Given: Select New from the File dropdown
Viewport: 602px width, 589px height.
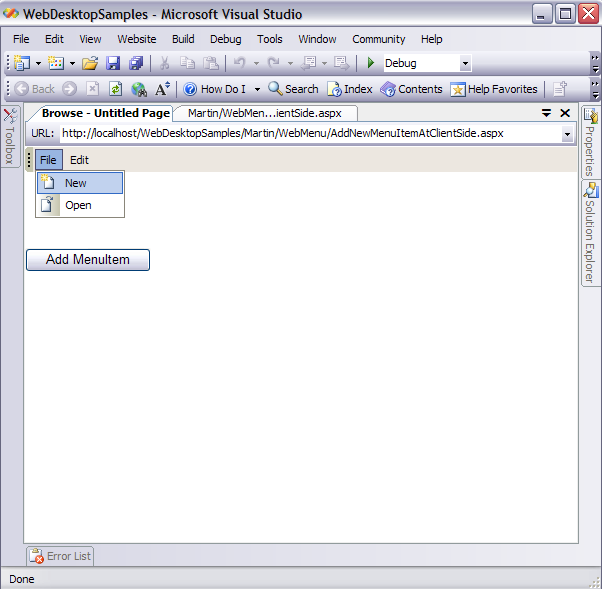Looking at the screenshot, I should pyautogui.click(x=76, y=183).
